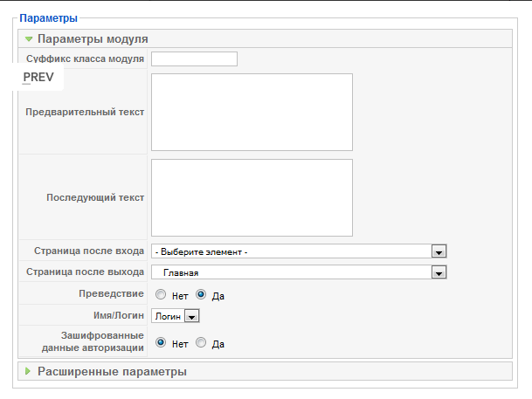This screenshot has height=399, width=532.
Task: Select Нет for Преведствие
Action: pos(161,294)
